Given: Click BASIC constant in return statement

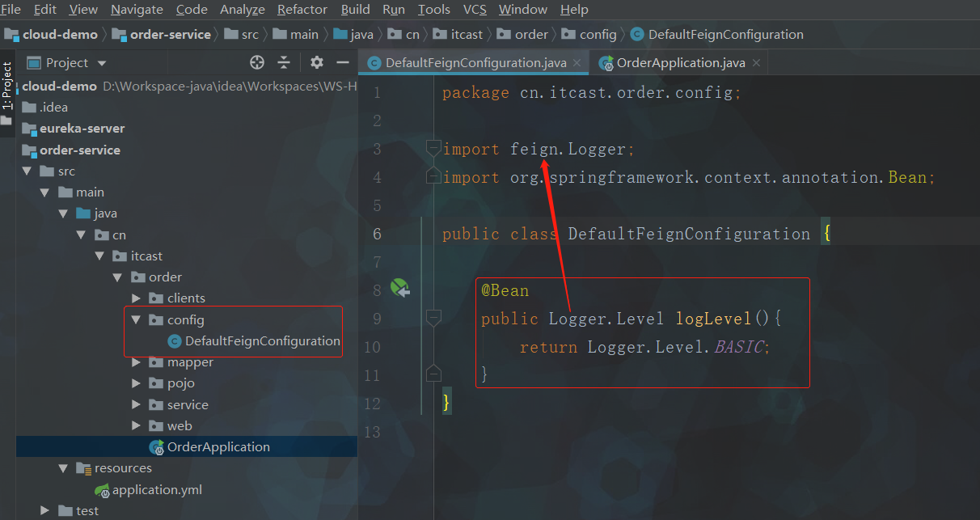Looking at the screenshot, I should tap(737, 347).
